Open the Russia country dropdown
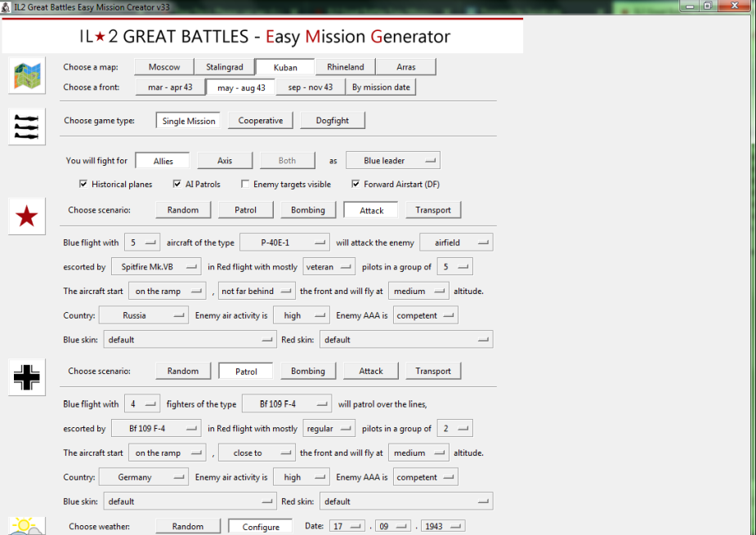This screenshot has height=535, width=756. tap(143, 315)
